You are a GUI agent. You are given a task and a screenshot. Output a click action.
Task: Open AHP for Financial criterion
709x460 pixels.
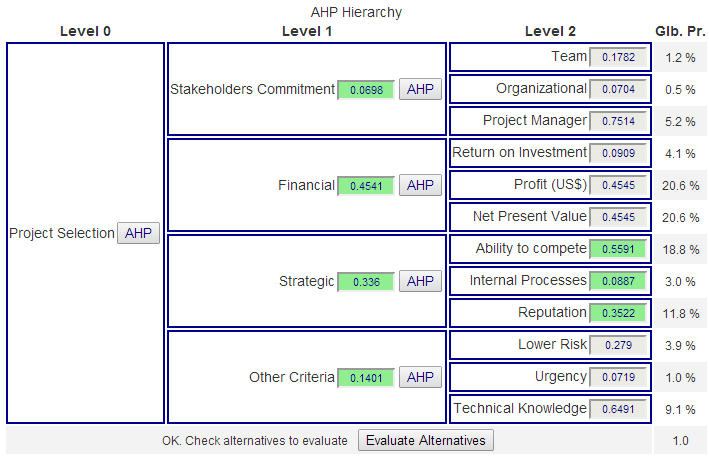point(420,185)
